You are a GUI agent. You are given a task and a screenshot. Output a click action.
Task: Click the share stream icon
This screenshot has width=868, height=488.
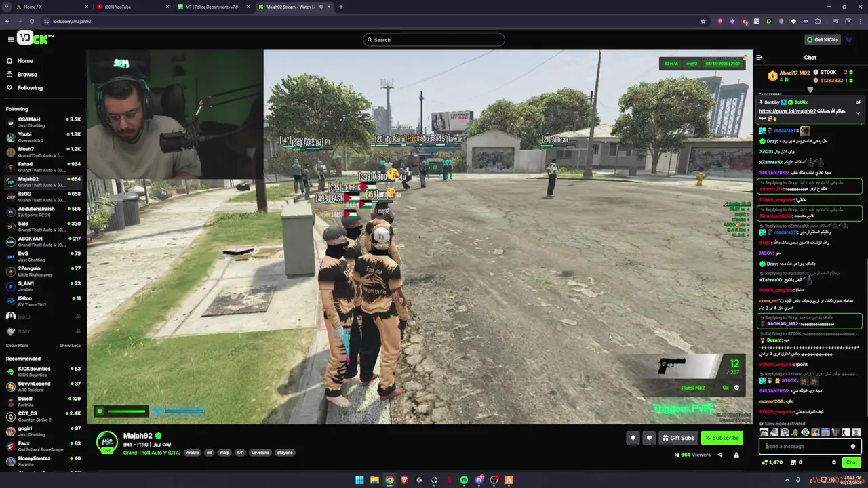[x=720, y=455]
